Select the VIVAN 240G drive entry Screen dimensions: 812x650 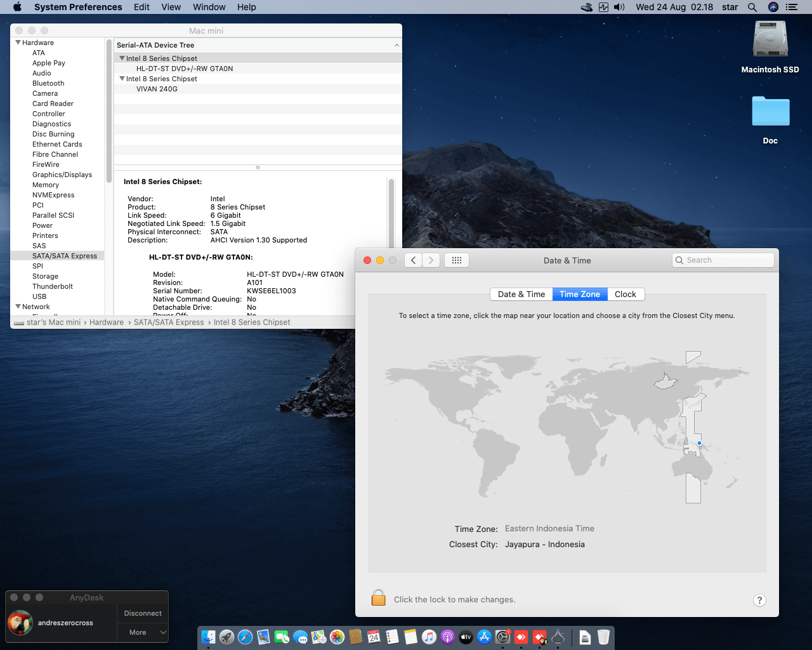pyautogui.click(x=157, y=89)
